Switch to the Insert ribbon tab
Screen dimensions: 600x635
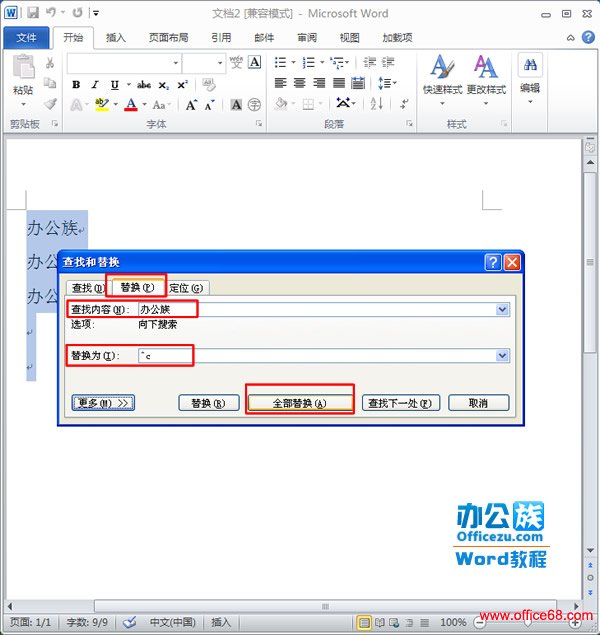[115, 38]
